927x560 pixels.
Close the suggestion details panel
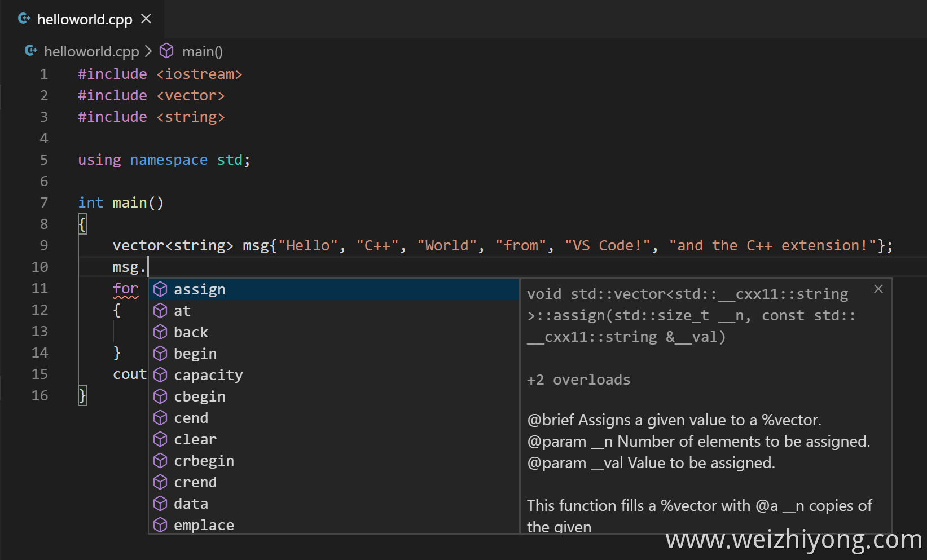click(x=878, y=289)
